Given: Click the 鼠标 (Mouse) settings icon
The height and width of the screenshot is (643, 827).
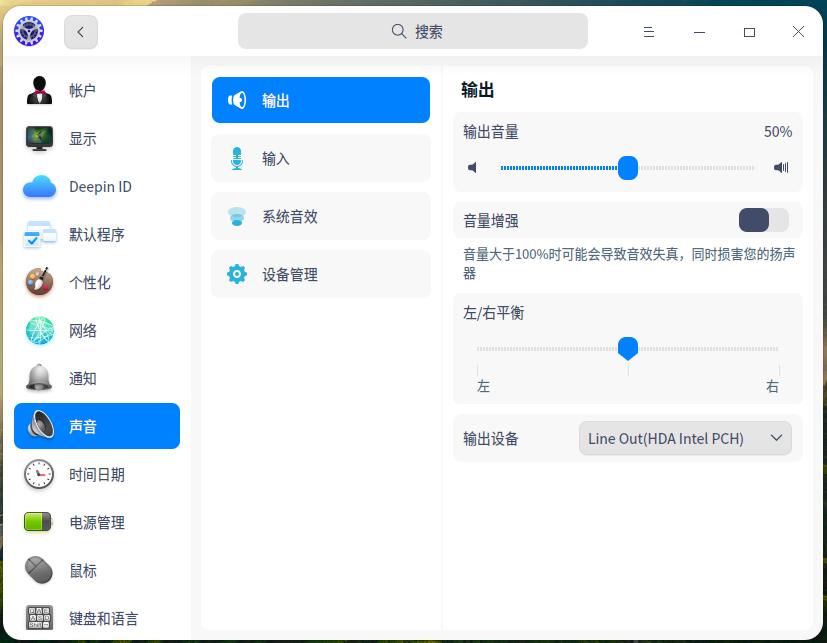Looking at the screenshot, I should tap(38, 570).
